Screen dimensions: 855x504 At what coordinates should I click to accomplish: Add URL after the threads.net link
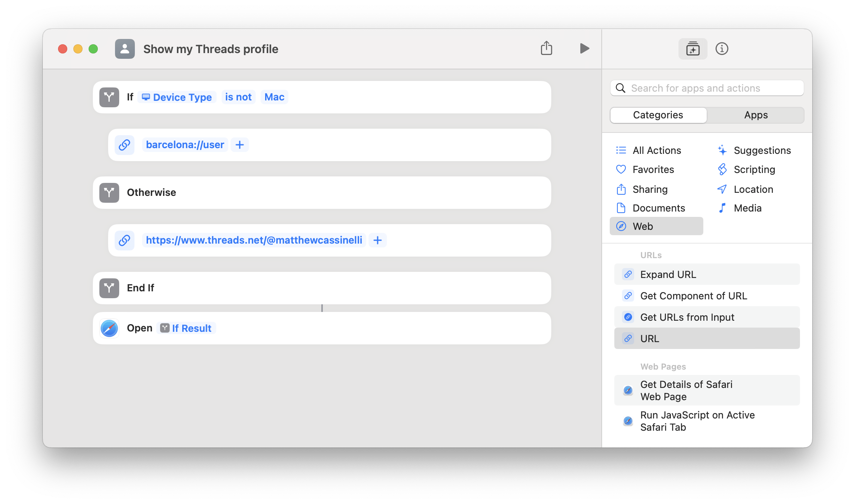coord(377,240)
